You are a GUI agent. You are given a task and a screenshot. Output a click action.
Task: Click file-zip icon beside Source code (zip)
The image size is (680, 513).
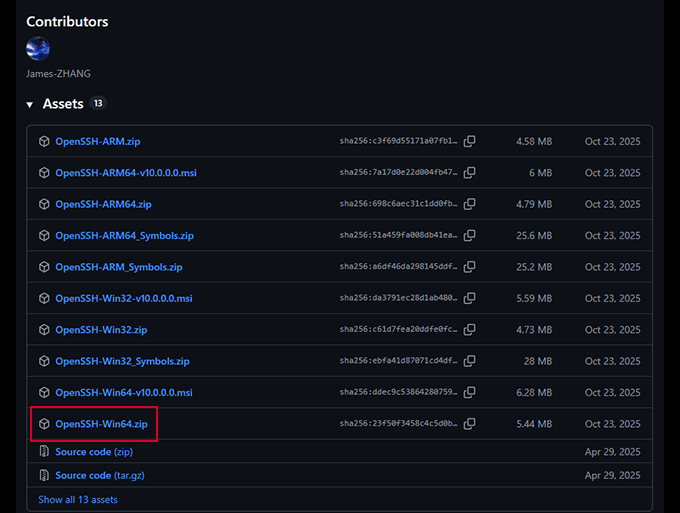click(44, 451)
